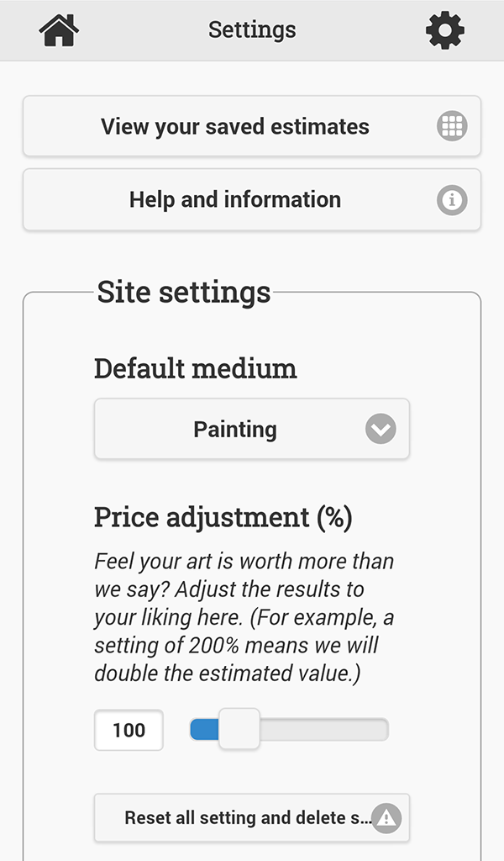Click the Site settings section heading
Screen dimensions: 504x861
pyautogui.click(x=182, y=292)
